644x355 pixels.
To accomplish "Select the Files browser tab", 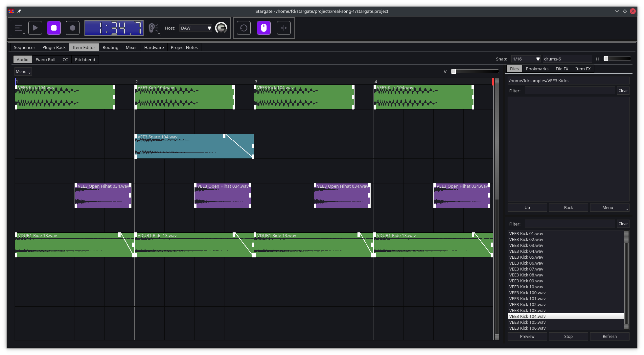I will 514,69.
